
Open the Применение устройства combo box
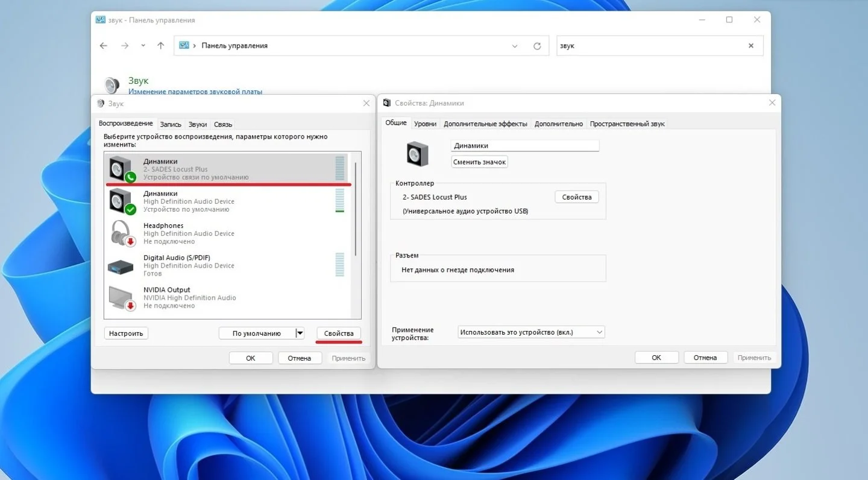(x=531, y=332)
